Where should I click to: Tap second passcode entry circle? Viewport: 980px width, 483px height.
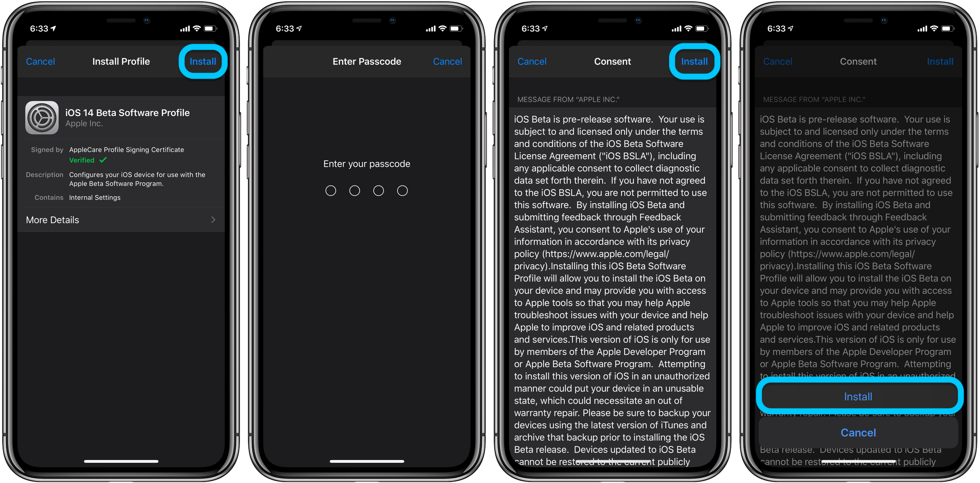coord(354,191)
